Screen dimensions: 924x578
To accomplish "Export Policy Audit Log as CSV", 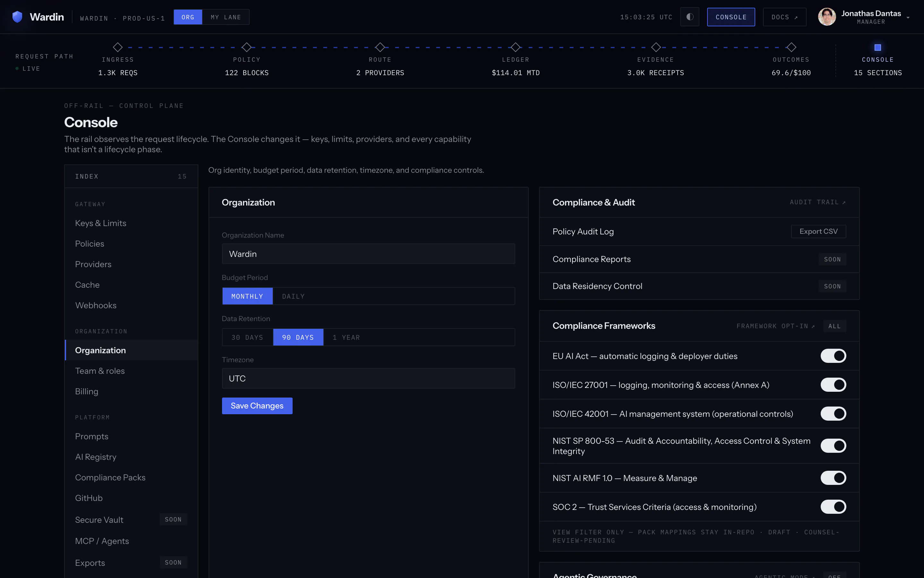I will (818, 231).
